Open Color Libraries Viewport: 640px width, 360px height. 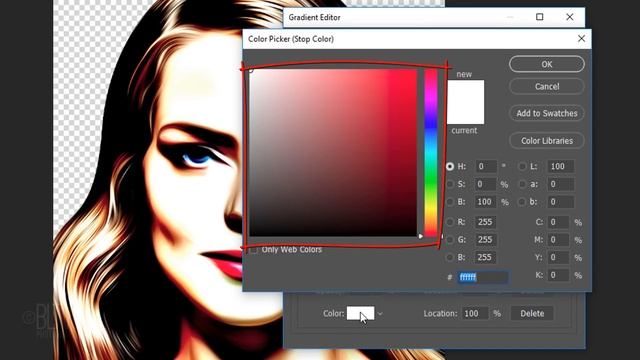pos(547,141)
